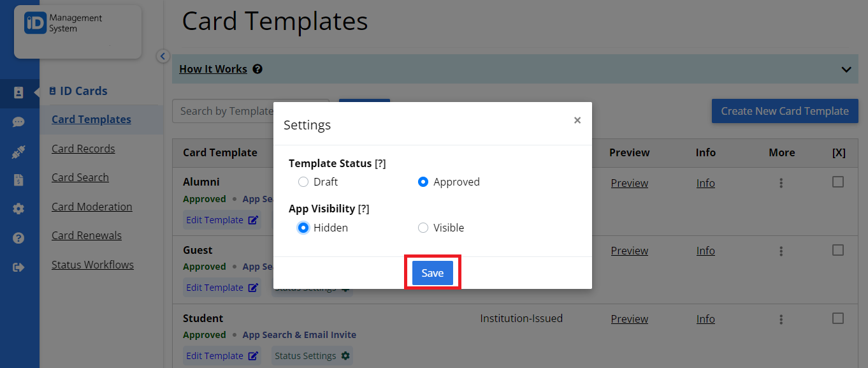Click the integrations plug icon in the sidebar
The height and width of the screenshot is (368, 868).
coord(20,152)
